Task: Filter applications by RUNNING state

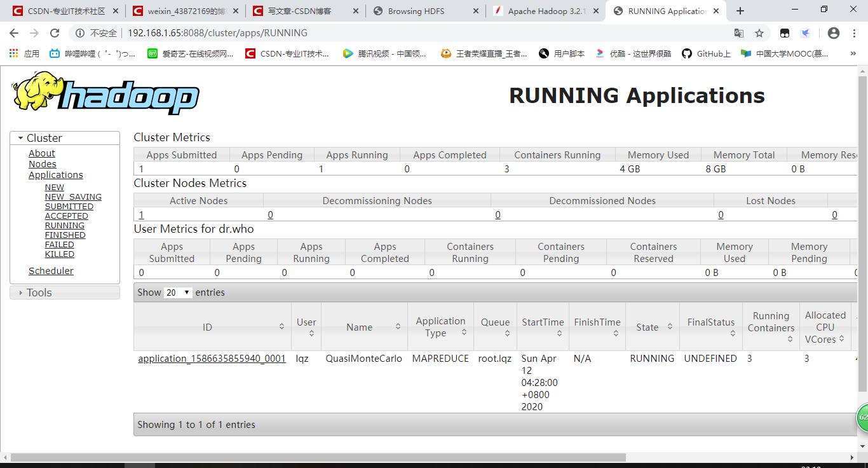Action: click(x=65, y=226)
